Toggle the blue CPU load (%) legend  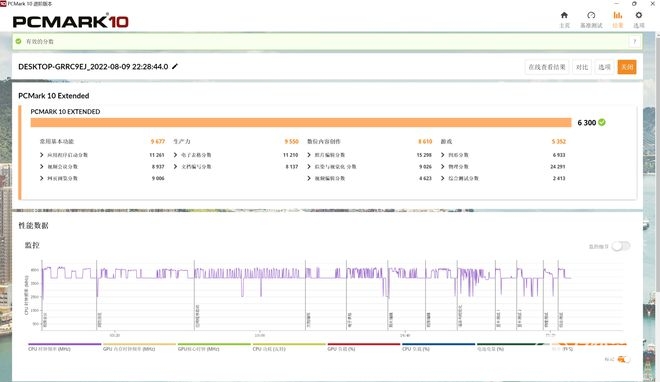pyautogui.click(x=438, y=347)
